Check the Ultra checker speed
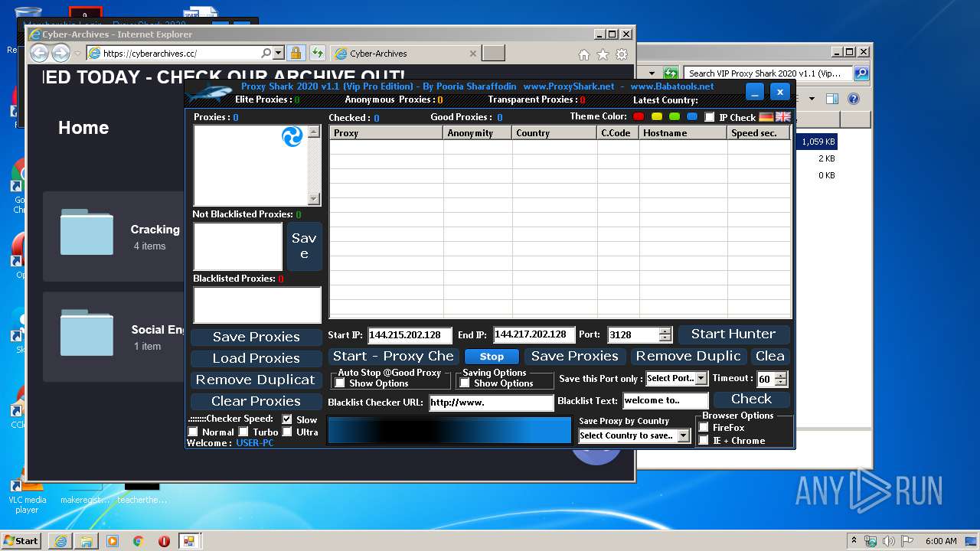 (x=287, y=432)
